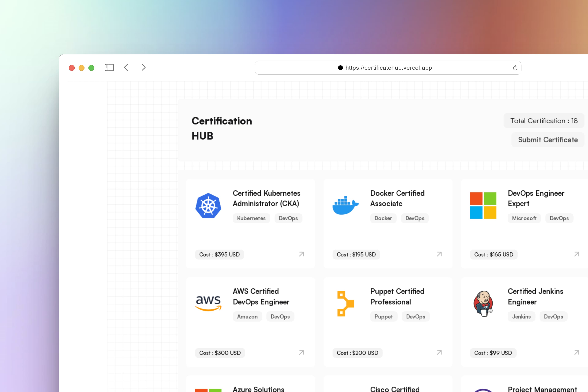Image resolution: width=588 pixels, height=392 pixels.
Task: Click the Microsoft logo on DevOps Engineer Expert
Action: [483, 205]
